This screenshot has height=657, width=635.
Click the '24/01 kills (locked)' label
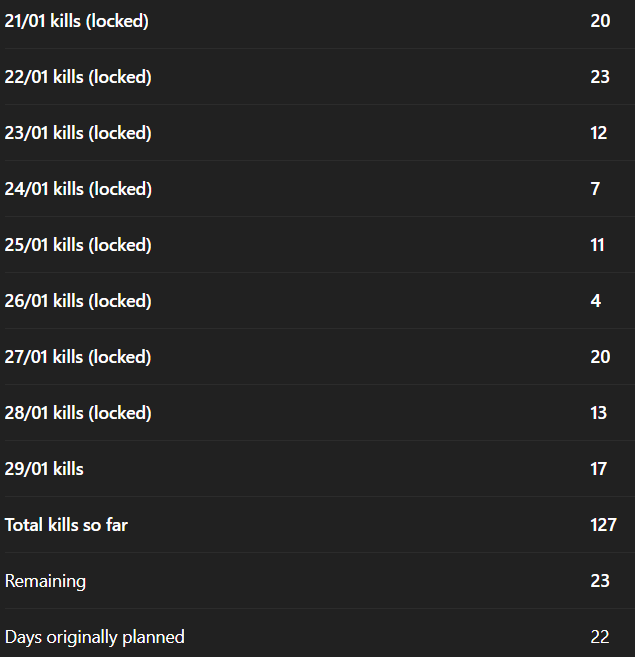[x=78, y=189]
